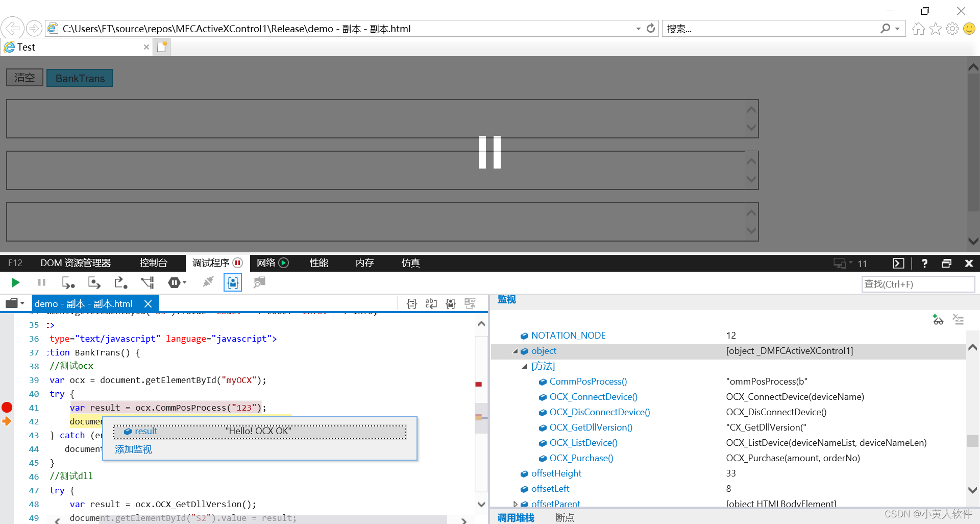This screenshot has height=524, width=980.
Task: Expand the offsetParent node
Action: pos(515,504)
